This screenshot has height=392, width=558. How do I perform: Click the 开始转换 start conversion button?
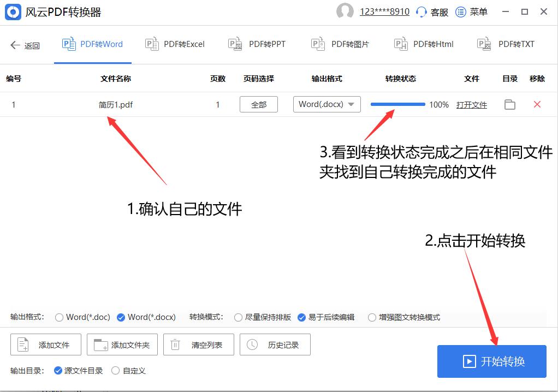pyautogui.click(x=491, y=361)
